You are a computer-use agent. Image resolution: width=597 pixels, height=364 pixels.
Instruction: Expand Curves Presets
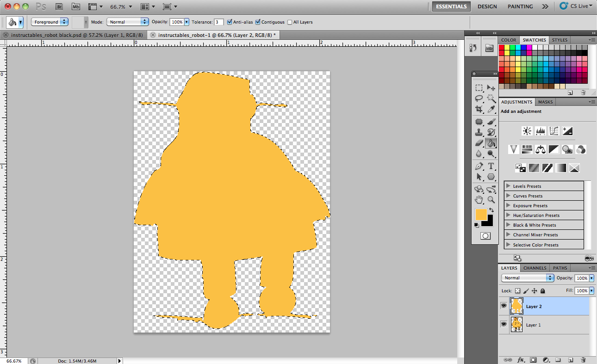508,196
